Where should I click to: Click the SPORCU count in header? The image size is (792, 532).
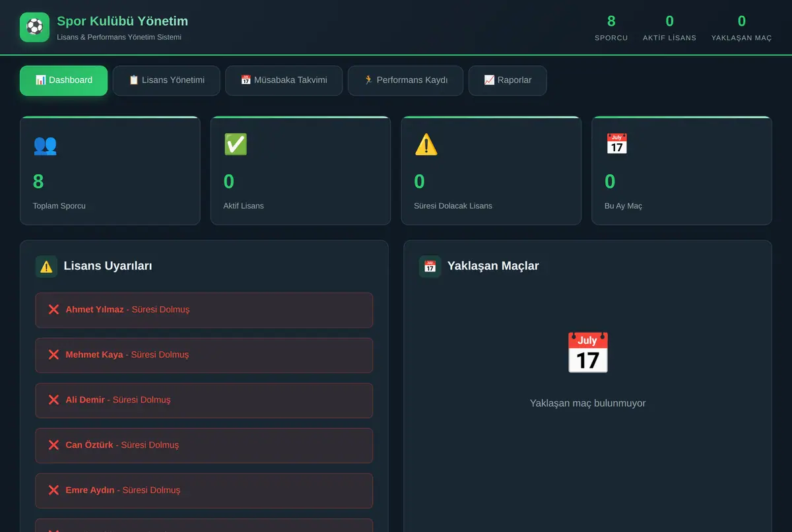pos(611,22)
